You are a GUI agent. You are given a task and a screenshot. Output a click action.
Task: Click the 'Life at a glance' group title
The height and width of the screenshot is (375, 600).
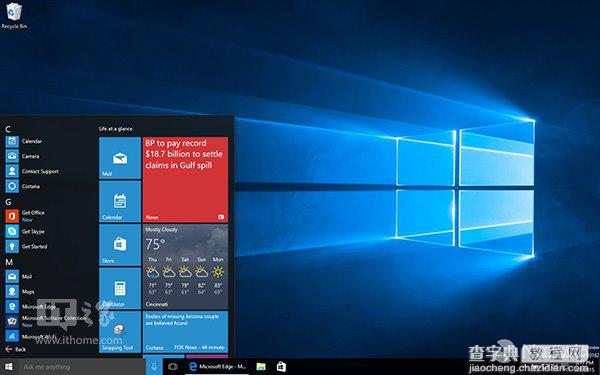pos(116,129)
